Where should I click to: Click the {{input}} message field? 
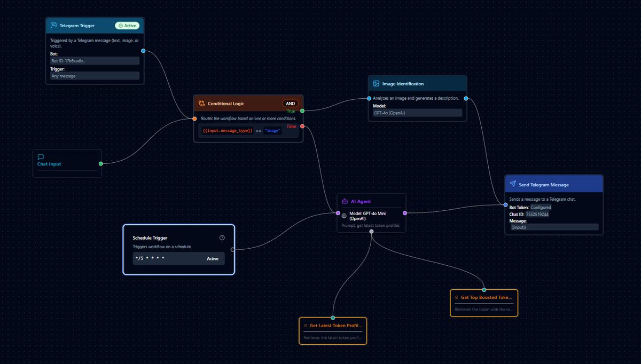(554, 227)
